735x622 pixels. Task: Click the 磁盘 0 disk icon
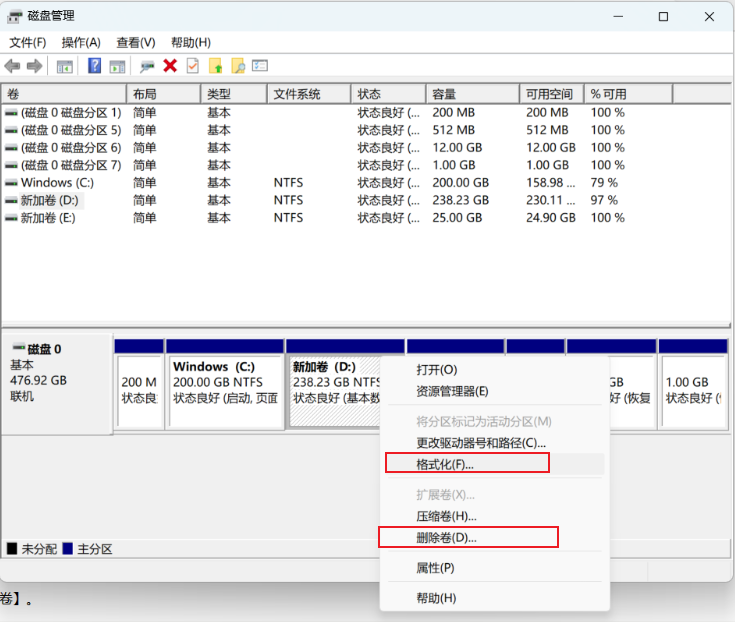(19, 347)
